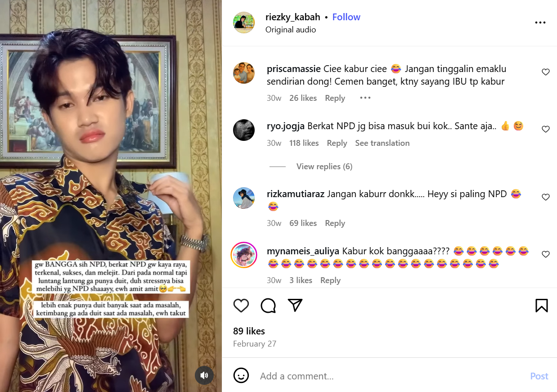Screen dimensions: 557x392
Task: Toggle video sound with the speaker icon
Action: click(204, 375)
